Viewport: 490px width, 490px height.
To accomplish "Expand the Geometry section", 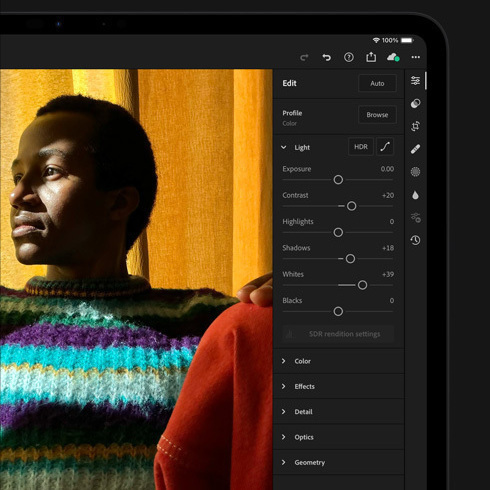I will click(339, 462).
